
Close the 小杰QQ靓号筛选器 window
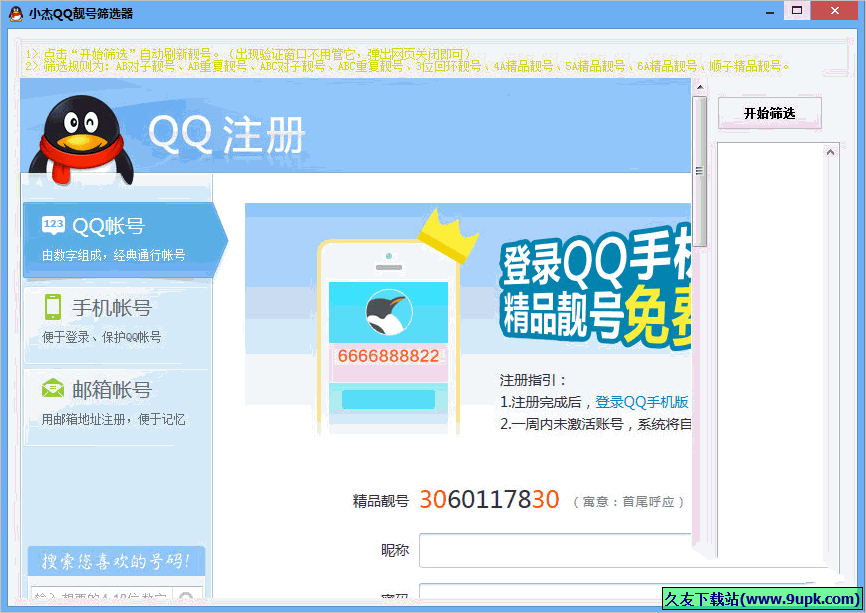[835, 10]
